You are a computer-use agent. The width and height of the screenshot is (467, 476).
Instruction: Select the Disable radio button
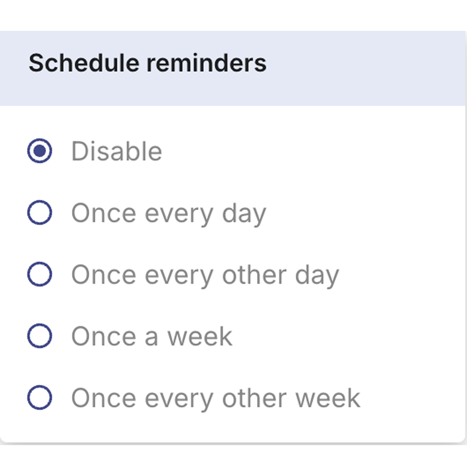40,151
